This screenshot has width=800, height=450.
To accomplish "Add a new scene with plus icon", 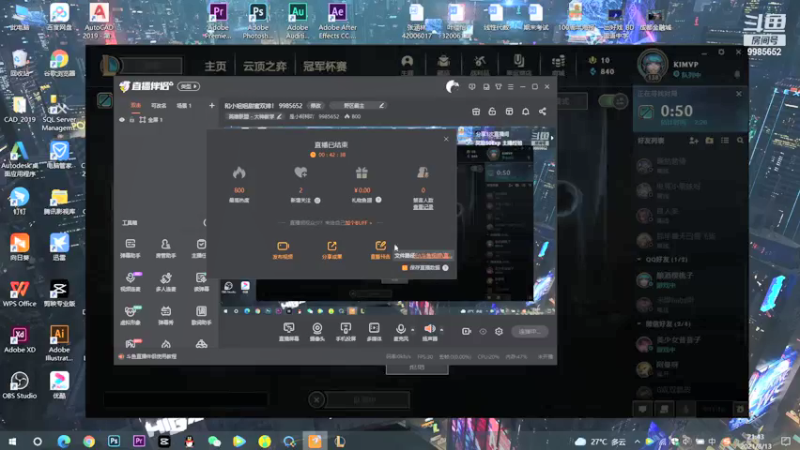I will (x=212, y=106).
